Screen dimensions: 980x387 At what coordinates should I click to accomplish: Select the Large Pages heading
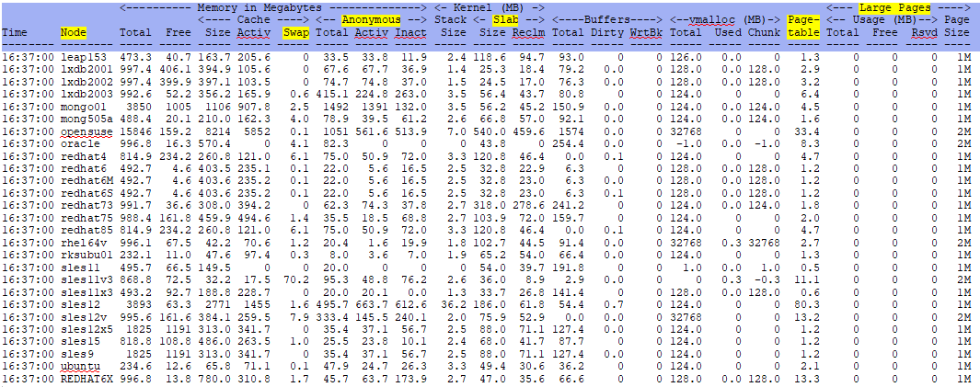coord(895,9)
